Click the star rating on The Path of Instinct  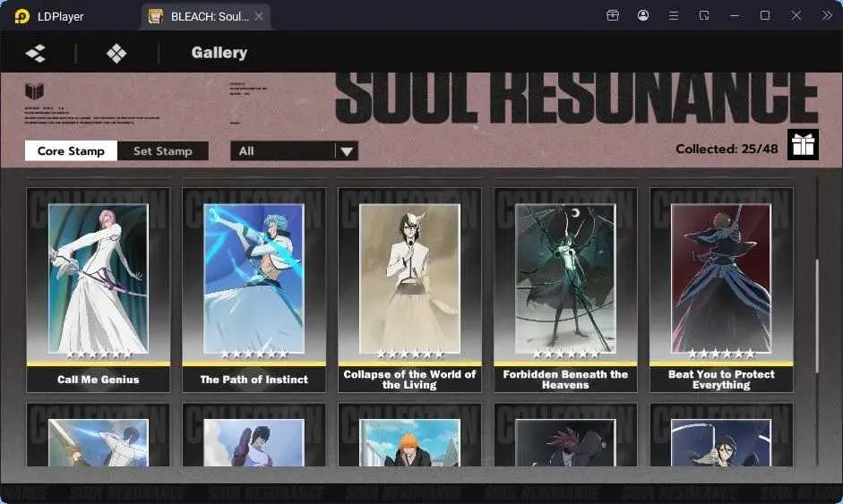tap(254, 355)
